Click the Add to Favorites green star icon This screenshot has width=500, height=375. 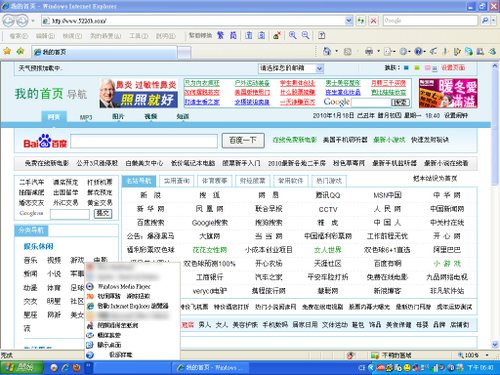pyautogui.click(x=20, y=51)
